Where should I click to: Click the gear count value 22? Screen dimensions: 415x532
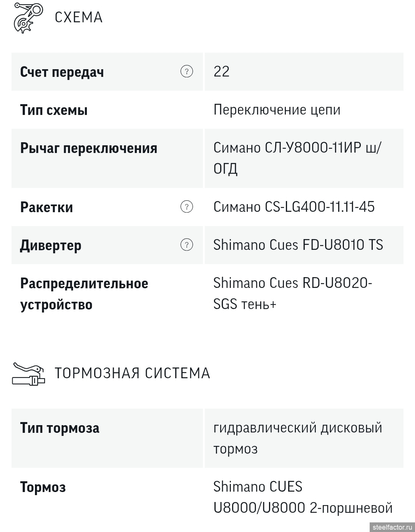(221, 71)
